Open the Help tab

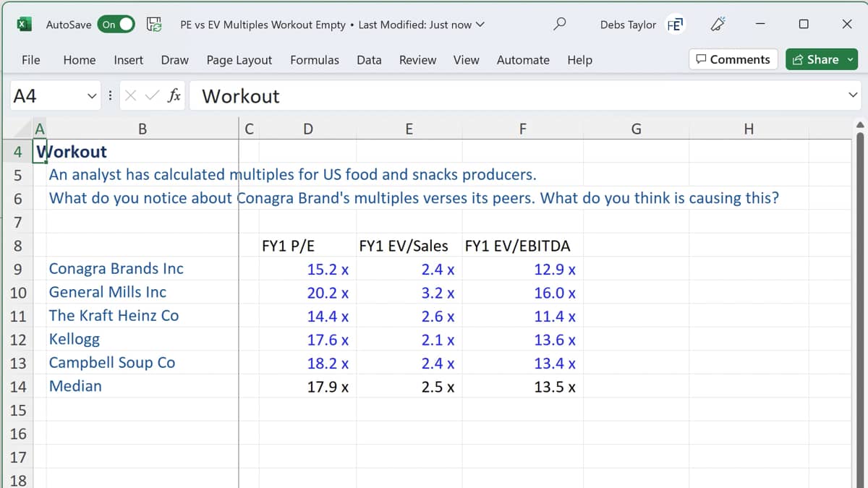579,60
